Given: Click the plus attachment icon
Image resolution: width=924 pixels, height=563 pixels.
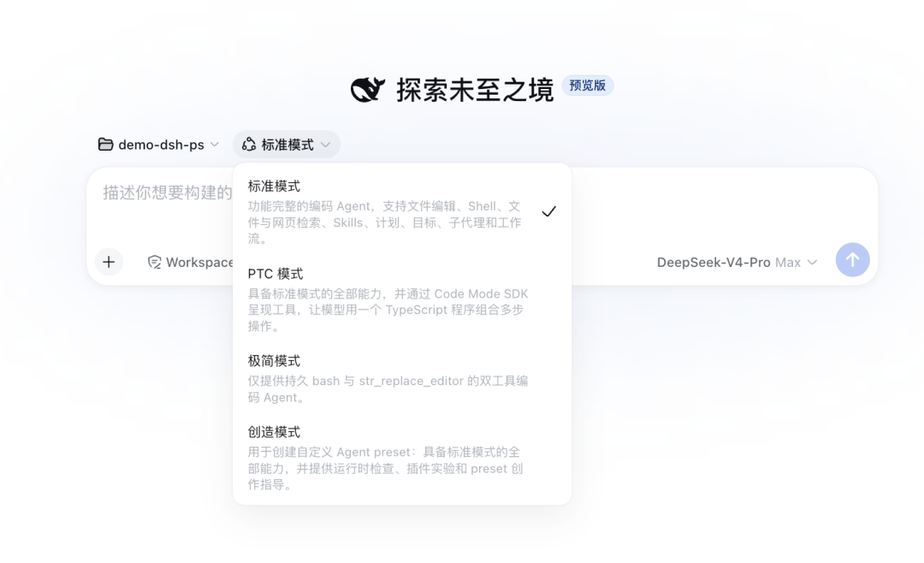Looking at the screenshot, I should coord(109,262).
